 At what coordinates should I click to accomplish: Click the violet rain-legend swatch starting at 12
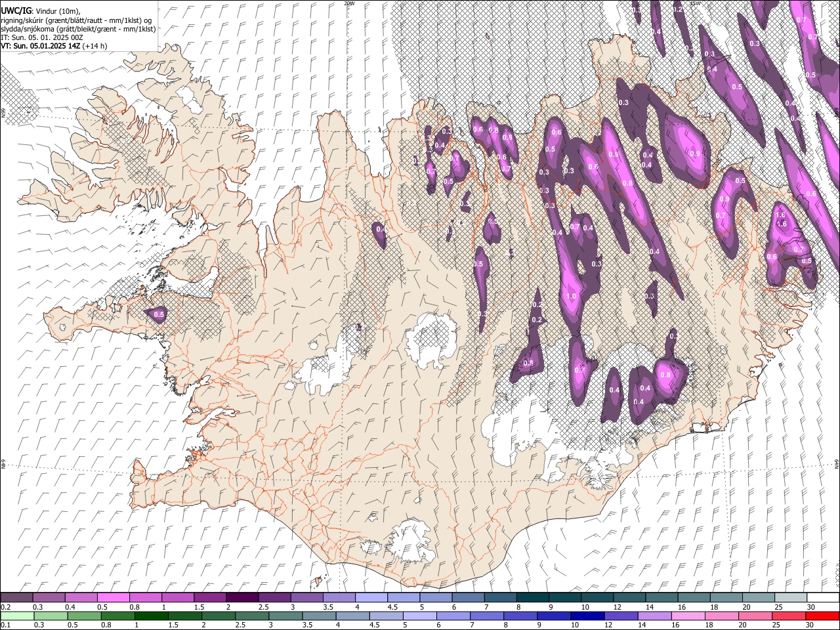tap(620, 616)
